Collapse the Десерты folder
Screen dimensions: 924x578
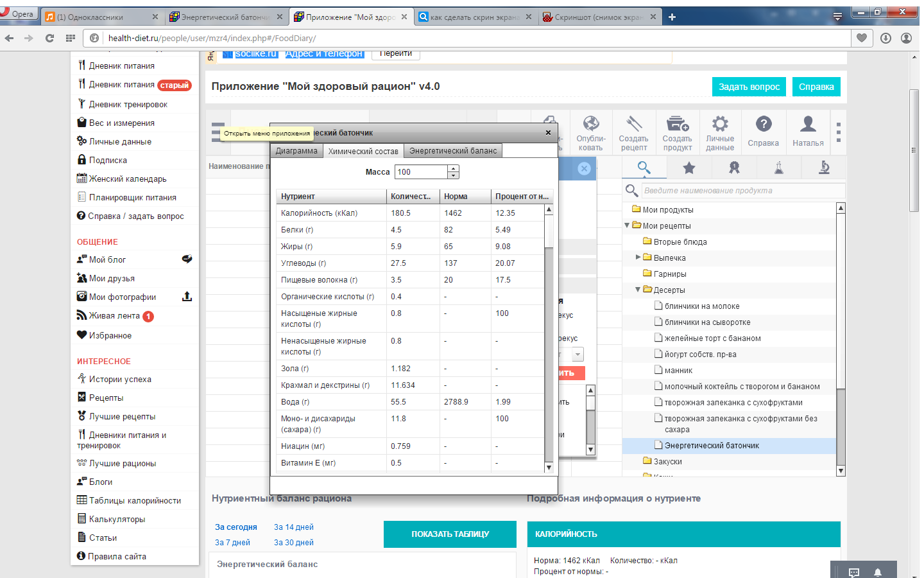(638, 290)
